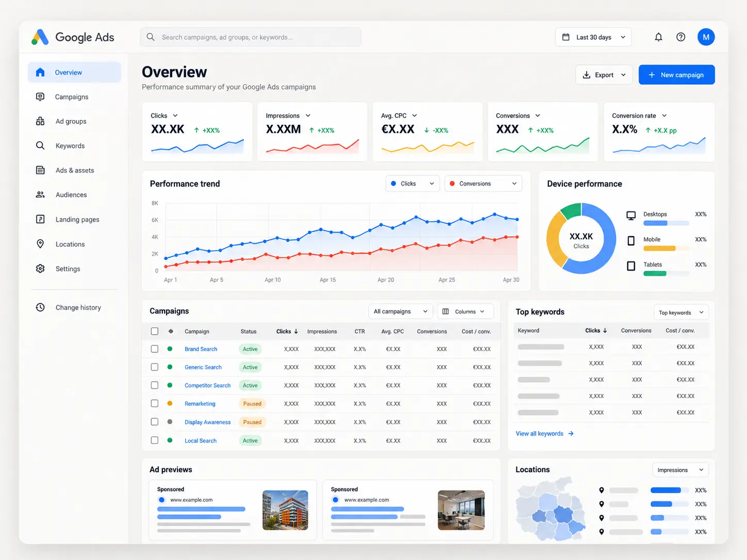747x560 pixels.
Task: Open the M account avatar
Action: coord(706,37)
